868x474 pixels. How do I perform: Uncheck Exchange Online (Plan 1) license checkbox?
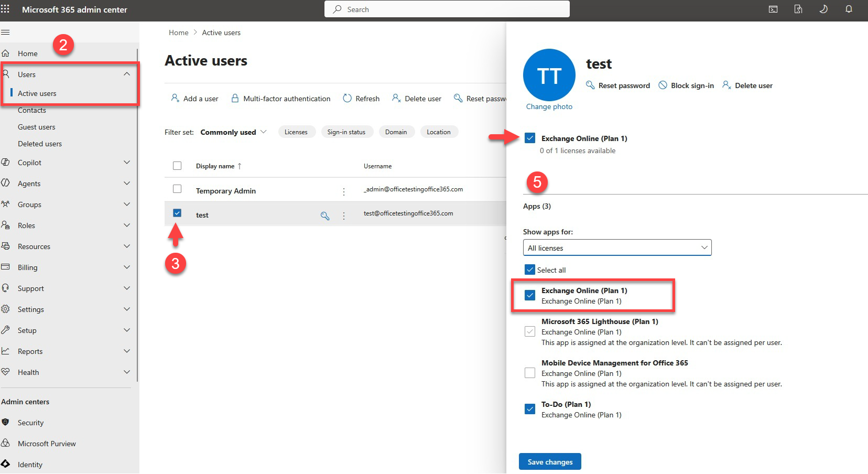(x=530, y=138)
